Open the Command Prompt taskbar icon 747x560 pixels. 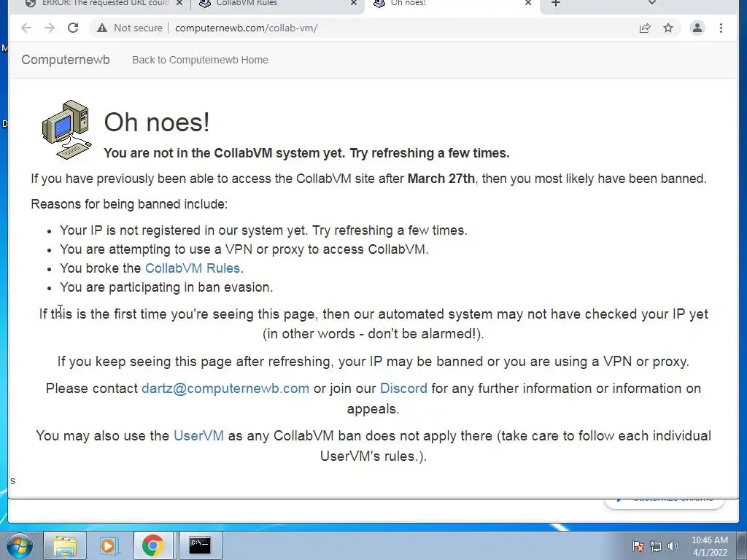click(200, 545)
